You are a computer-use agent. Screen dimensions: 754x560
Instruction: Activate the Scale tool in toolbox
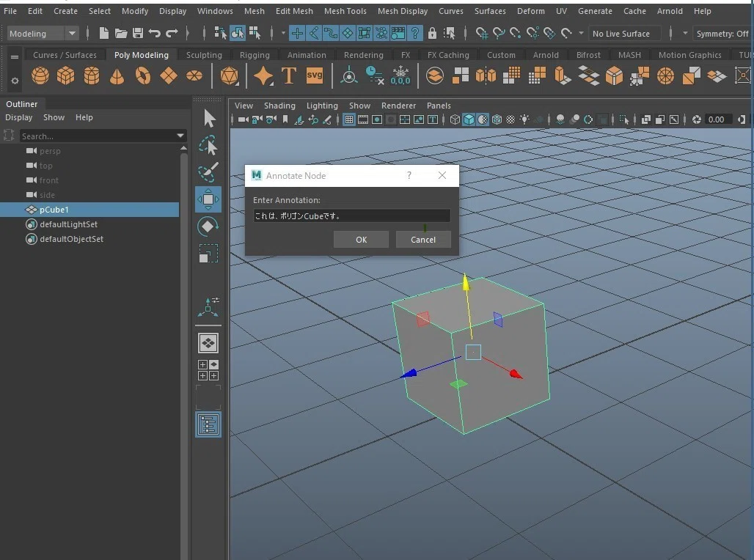point(208,253)
